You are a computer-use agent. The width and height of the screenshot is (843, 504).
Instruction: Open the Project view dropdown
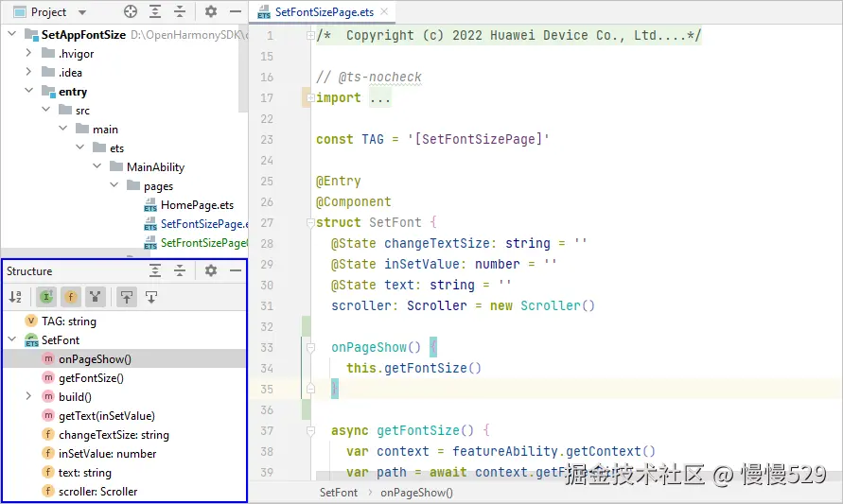pos(81,12)
